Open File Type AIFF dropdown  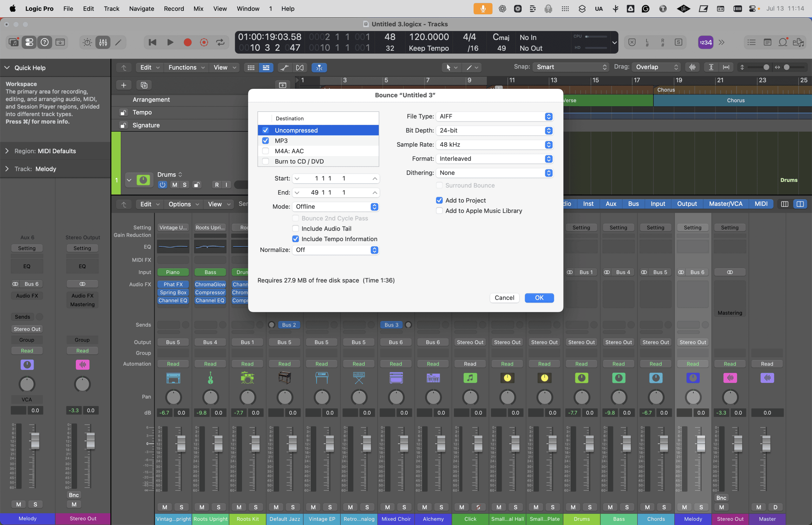tap(494, 116)
